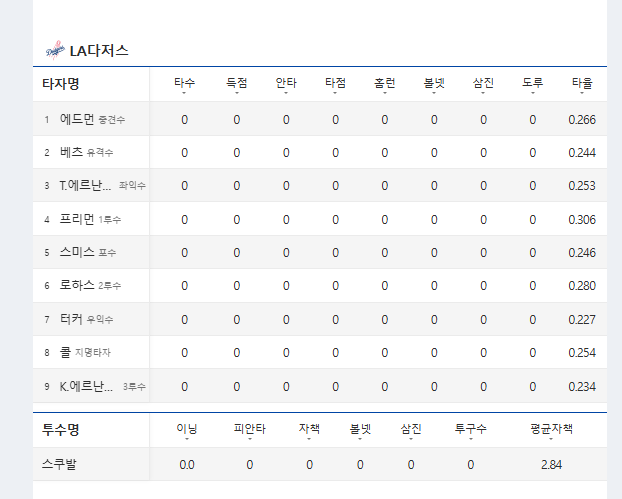Screen dimensions: 622x499
Task: Click batting average 0.280
Action: click(x=582, y=286)
